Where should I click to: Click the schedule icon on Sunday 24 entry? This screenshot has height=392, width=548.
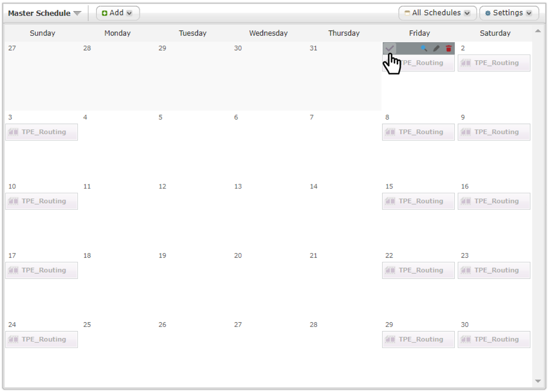click(x=14, y=339)
